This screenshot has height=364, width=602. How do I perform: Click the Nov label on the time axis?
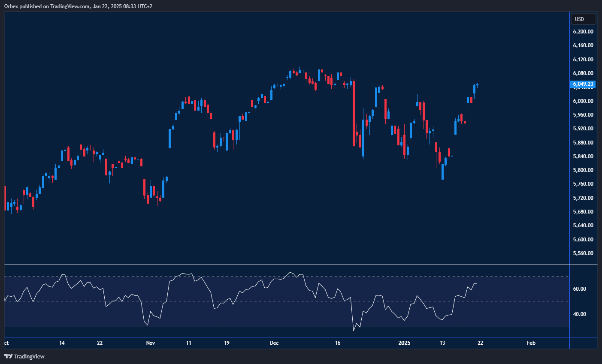pos(151,343)
